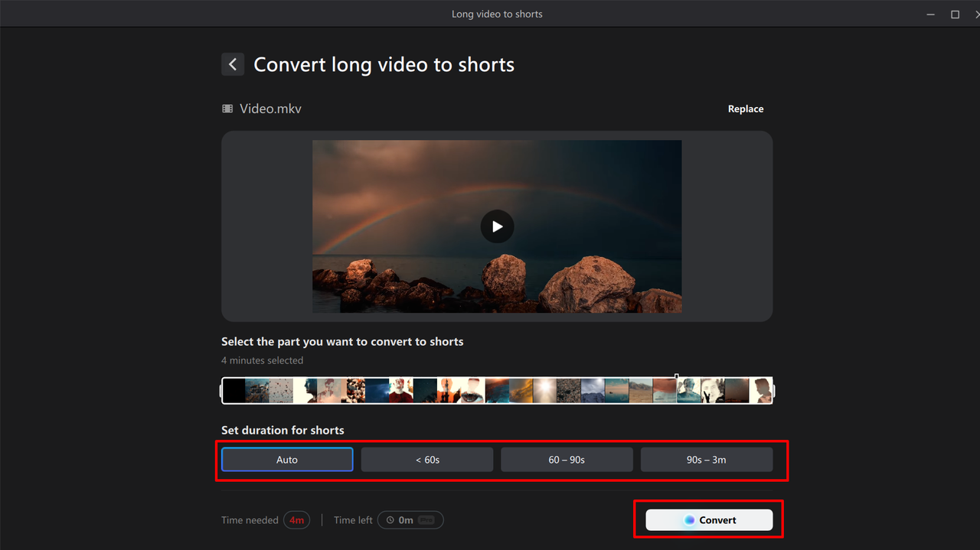Click the '4 minutes selected' text

[262, 360]
